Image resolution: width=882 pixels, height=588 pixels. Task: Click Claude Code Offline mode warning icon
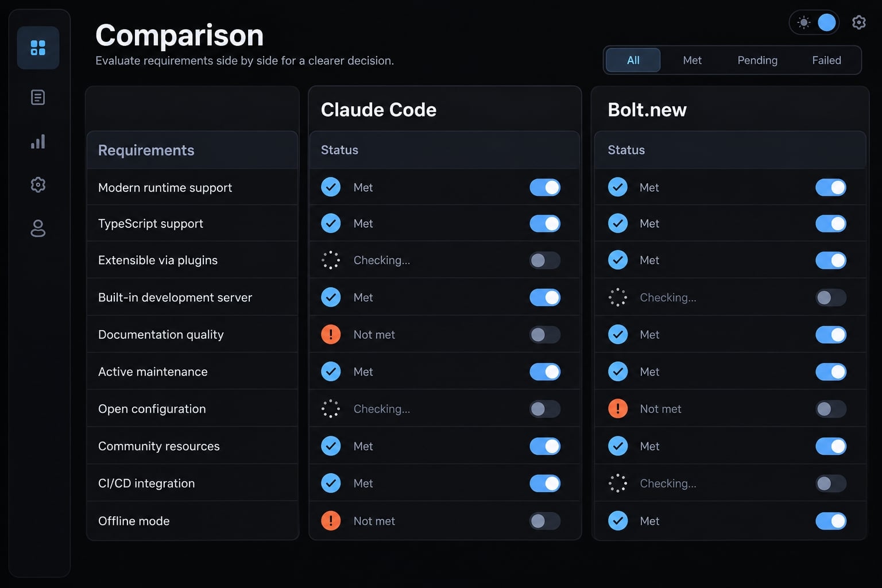331,521
